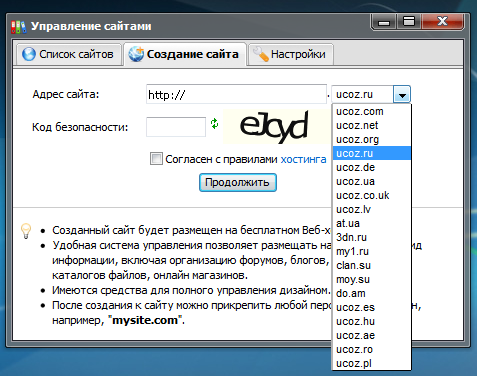This screenshot has height=376, width=477.
Task: Open the Настройки tab
Action: tap(291, 54)
